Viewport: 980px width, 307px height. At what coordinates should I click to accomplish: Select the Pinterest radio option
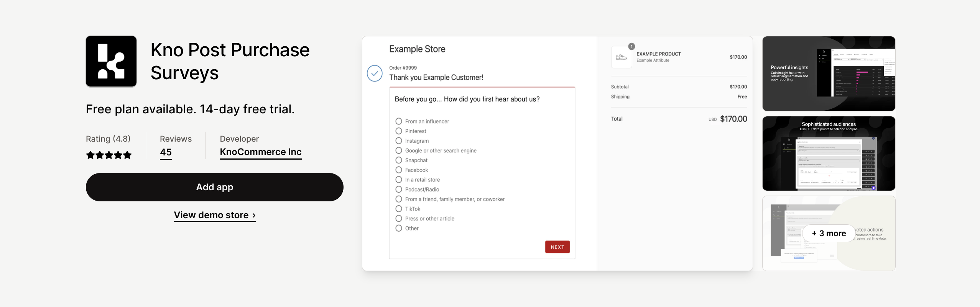pyautogui.click(x=399, y=131)
